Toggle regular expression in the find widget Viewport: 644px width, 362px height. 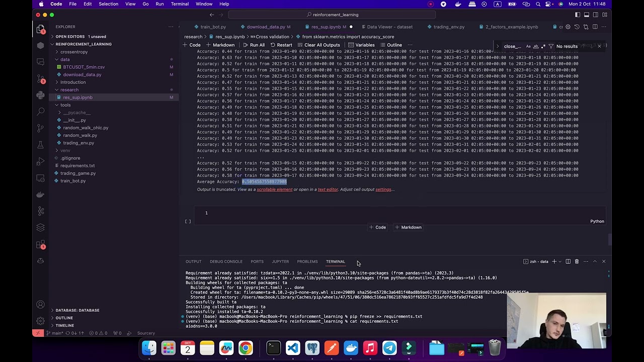tap(543, 46)
